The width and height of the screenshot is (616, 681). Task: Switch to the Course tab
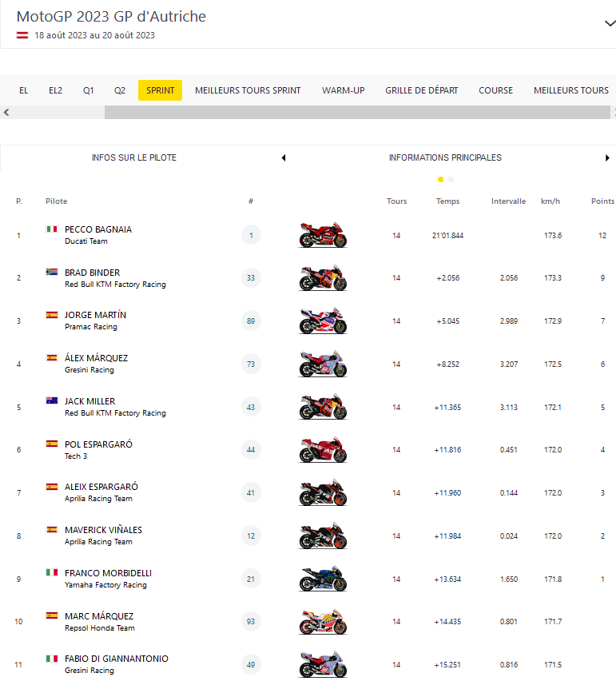[495, 90]
